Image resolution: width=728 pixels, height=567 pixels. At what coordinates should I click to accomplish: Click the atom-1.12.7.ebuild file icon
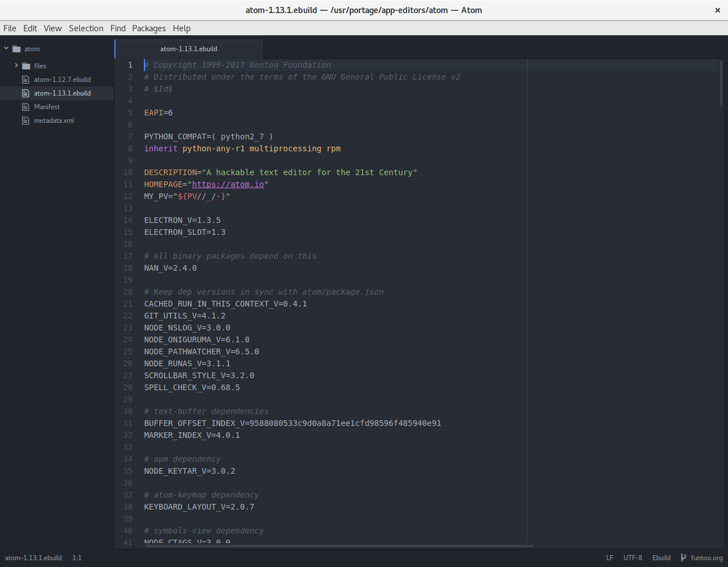25,80
